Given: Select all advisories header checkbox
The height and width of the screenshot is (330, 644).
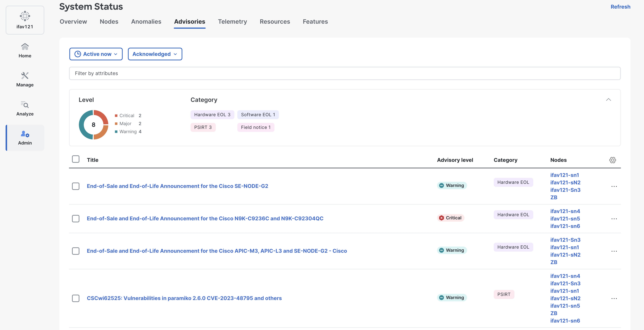Looking at the screenshot, I should coord(76,159).
